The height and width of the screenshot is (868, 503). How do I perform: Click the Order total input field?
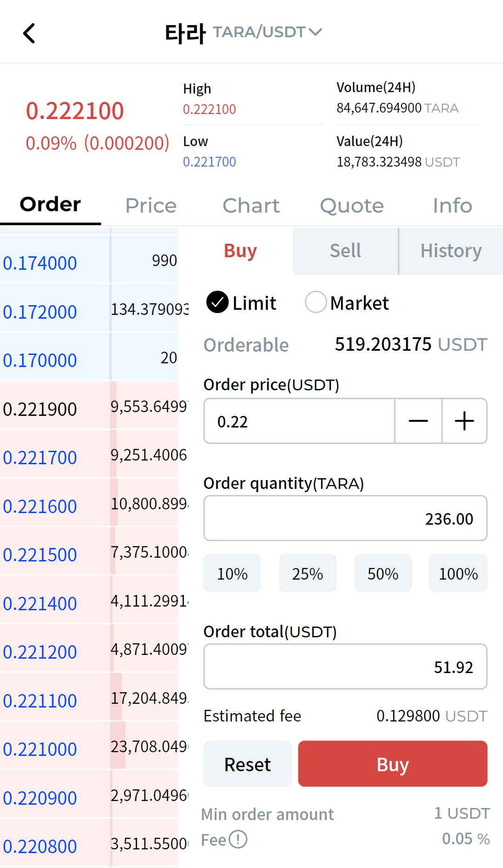[345, 667]
